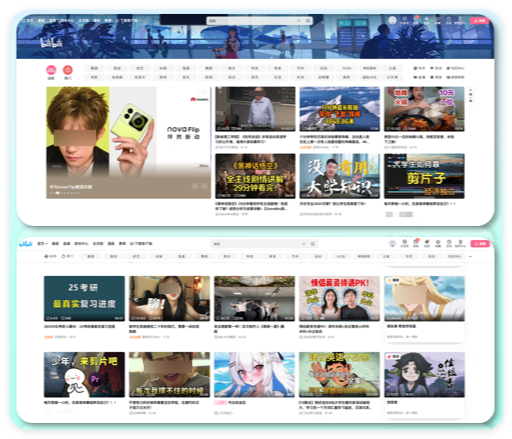Open the VLOG category chip on top page
The height and width of the screenshot is (439, 512).
coord(346,68)
